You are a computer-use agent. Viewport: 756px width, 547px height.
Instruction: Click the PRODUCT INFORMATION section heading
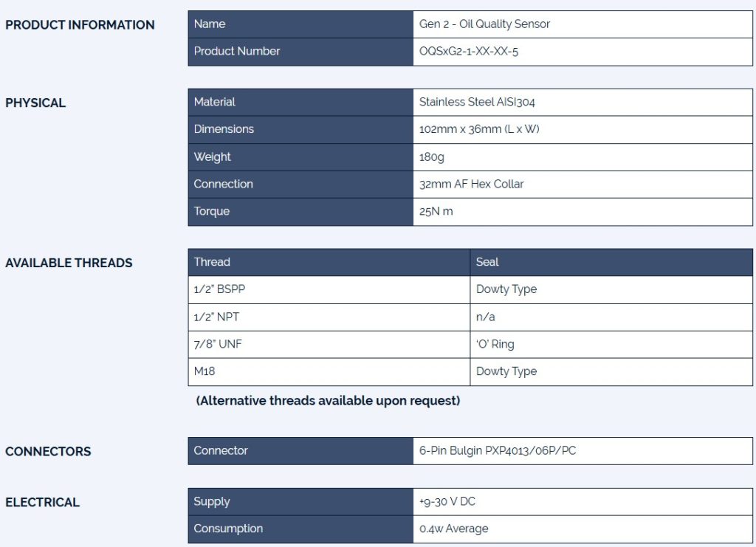(x=80, y=25)
